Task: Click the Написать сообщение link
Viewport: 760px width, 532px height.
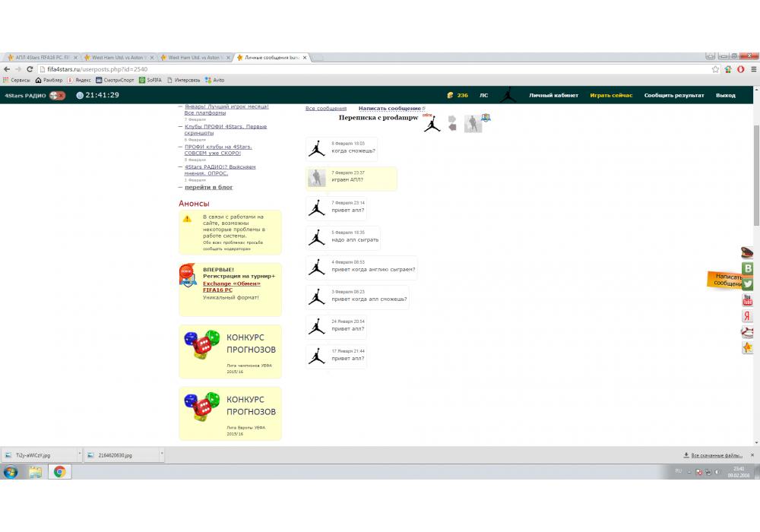Action: (390, 109)
